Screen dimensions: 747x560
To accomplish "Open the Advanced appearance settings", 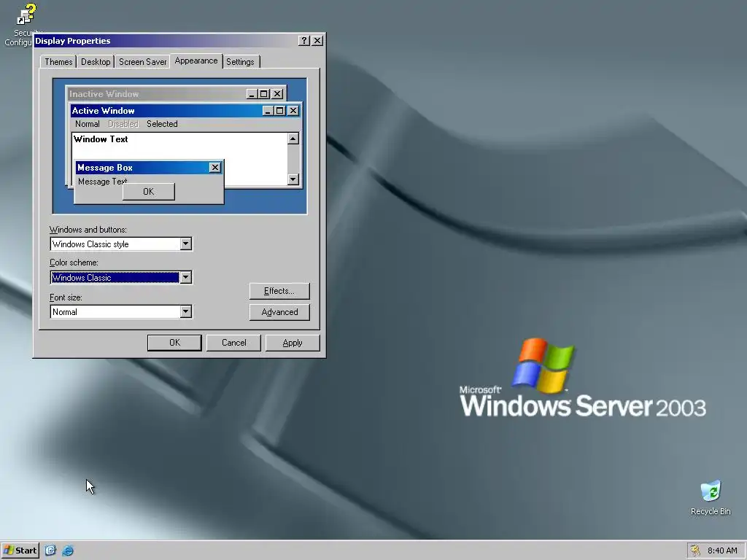I will click(279, 312).
